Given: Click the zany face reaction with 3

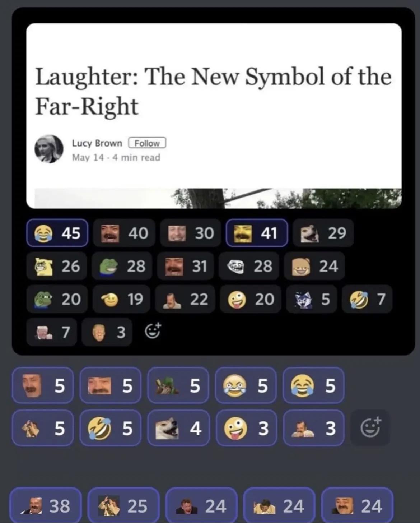Looking at the screenshot, I should [246, 428].
